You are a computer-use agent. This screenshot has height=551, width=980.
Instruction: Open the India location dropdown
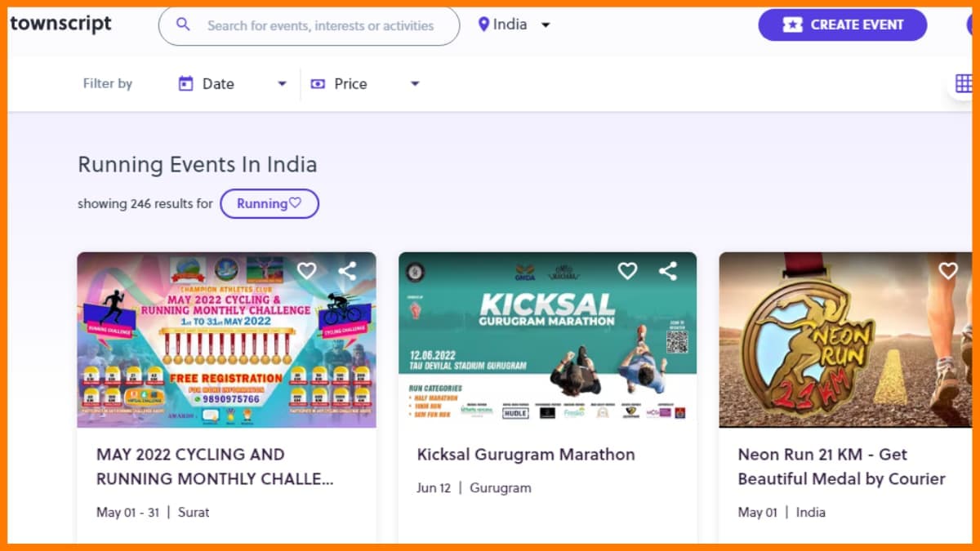(546, 24)
